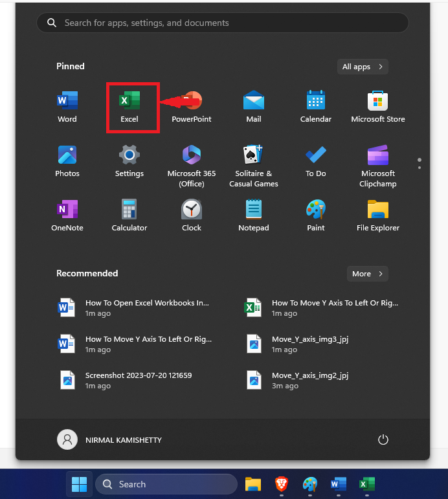Screen dimensions: 448x499
Task: Launch Microsoft Store
Action: click(378, 107)
